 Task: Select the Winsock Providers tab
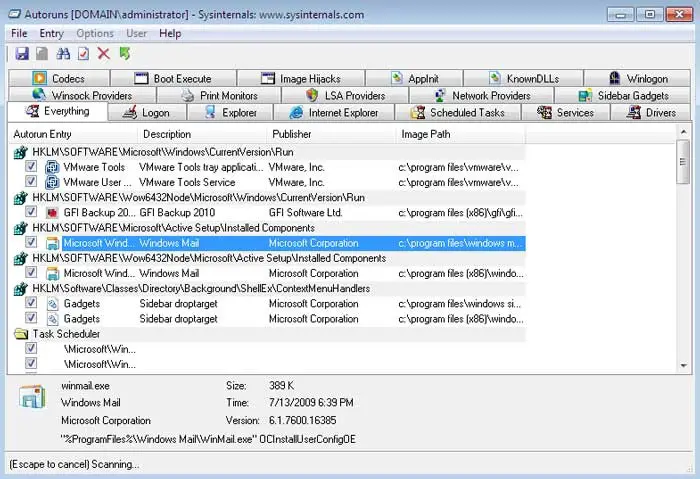click(82, 96)
